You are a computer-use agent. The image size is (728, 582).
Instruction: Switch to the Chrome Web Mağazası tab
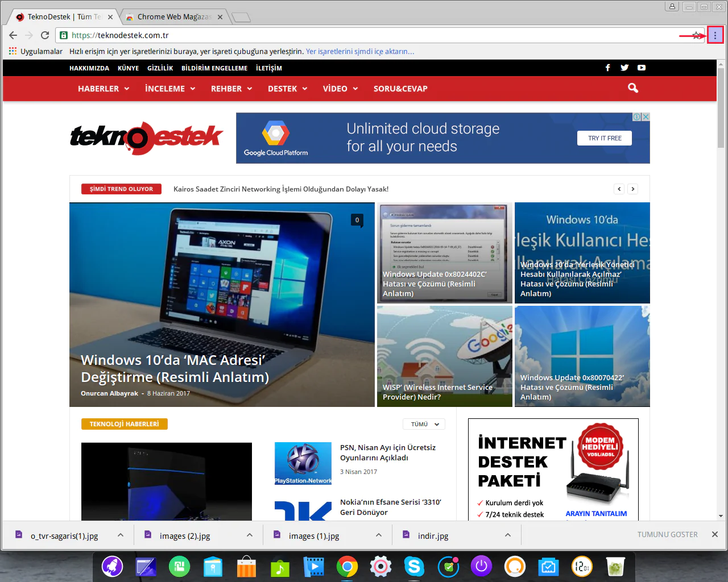[x=171, y=16]
